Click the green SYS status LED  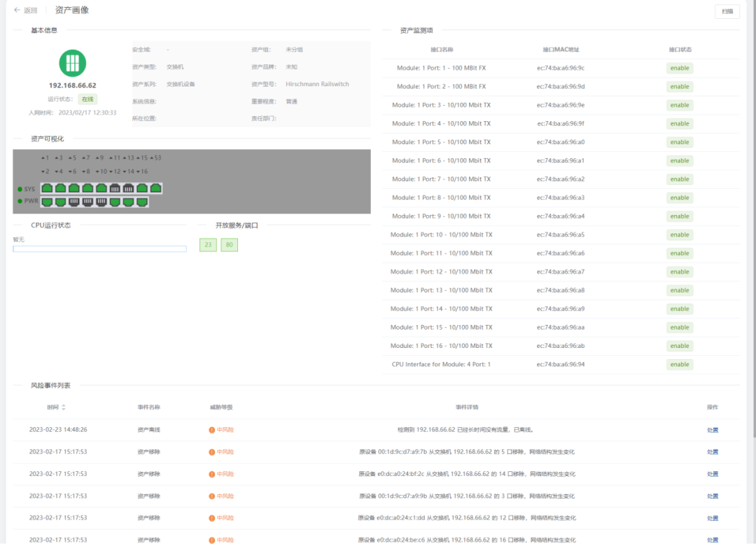click(20, 189)
